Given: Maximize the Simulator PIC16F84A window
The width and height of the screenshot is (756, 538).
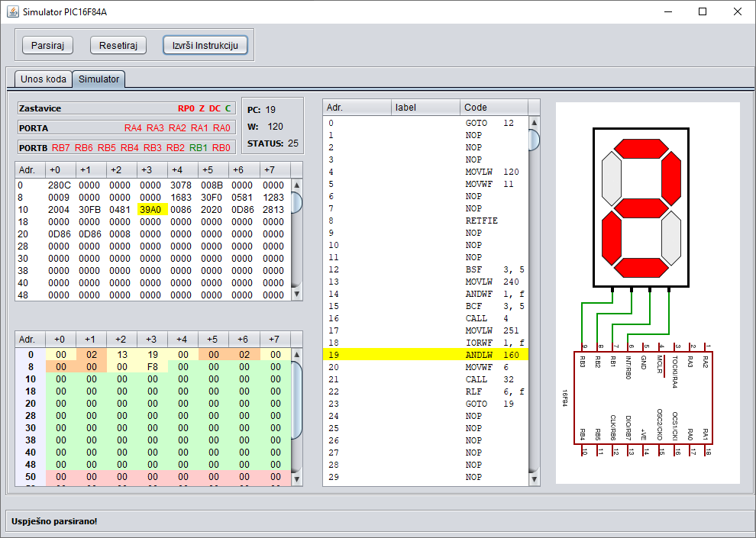Looking at the screenshot, I should [x=703, y=11].
